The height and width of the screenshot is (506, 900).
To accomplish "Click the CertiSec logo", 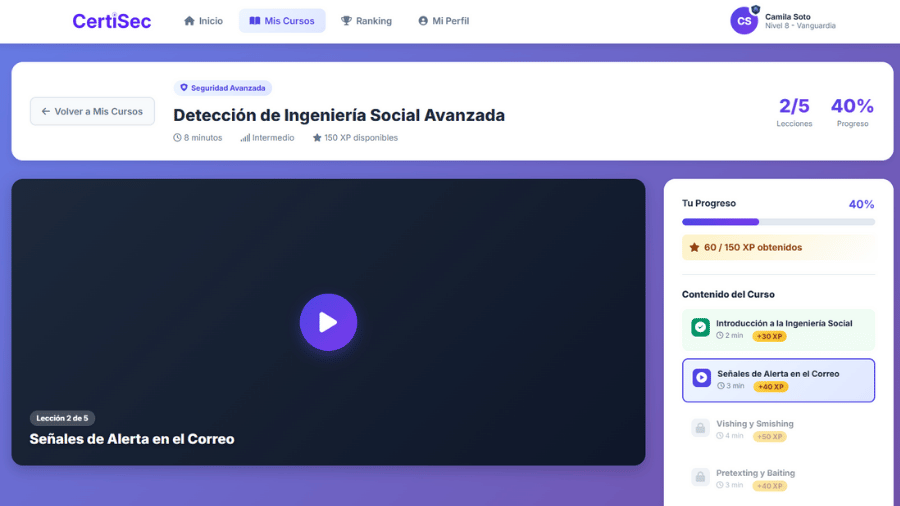I will coord(112,21).
